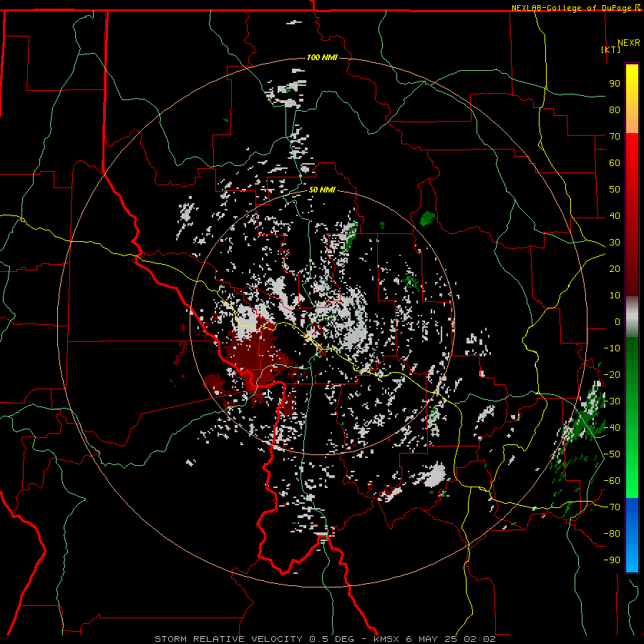Click the -70 scale value
The height and width of the screenshot is (644, 644).
click(612, 507)
